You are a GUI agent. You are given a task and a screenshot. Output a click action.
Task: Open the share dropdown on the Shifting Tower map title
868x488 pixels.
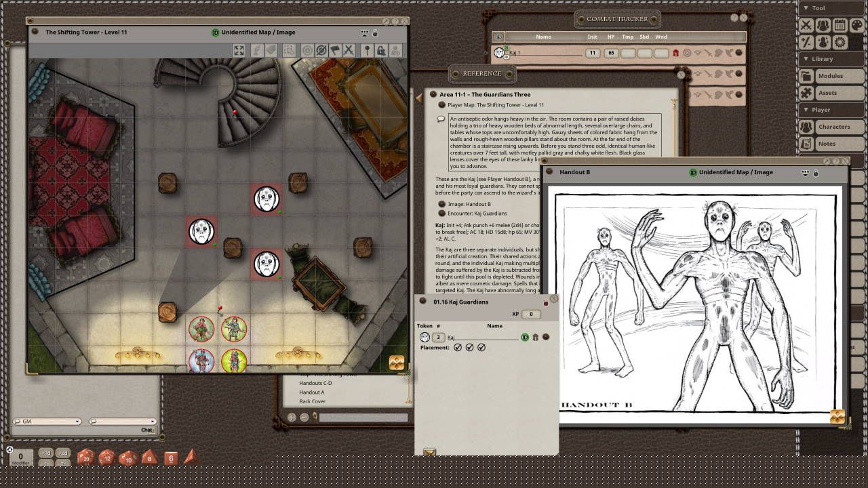tap(365, 33)
